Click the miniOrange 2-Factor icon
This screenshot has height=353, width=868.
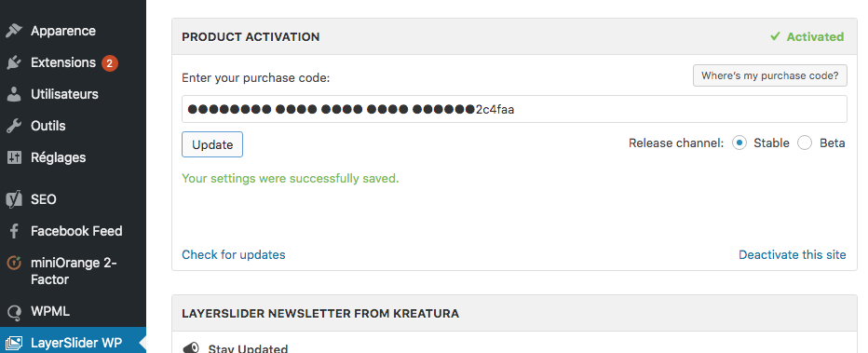pyautogui.click(x=14, y=263)
